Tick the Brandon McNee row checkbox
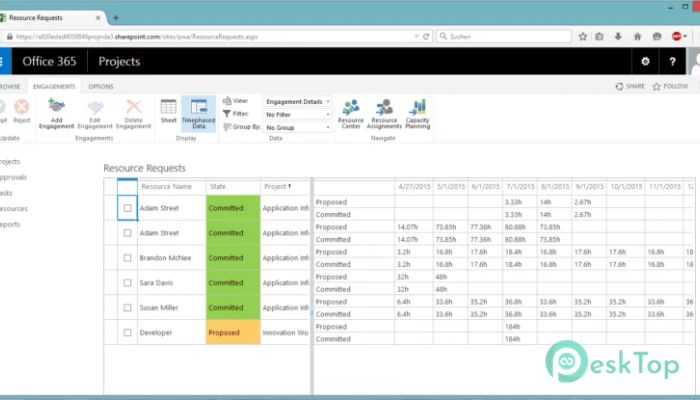Viewport: 700px width, 400px height. coord(127,258)
